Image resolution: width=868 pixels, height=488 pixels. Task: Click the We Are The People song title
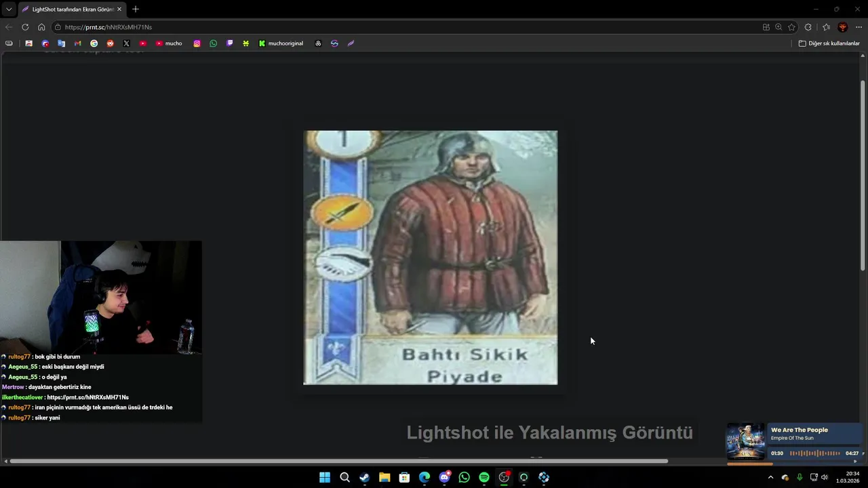799,430
